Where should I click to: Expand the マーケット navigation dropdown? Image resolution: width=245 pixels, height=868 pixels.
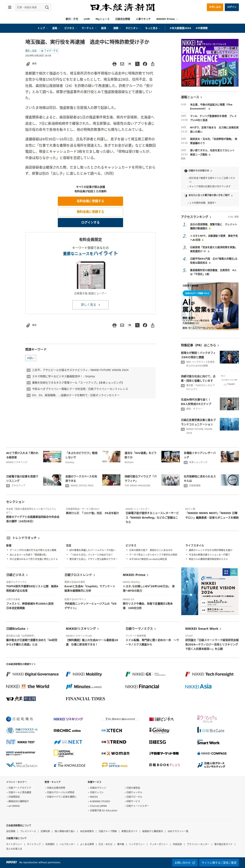tap(89, 28)
